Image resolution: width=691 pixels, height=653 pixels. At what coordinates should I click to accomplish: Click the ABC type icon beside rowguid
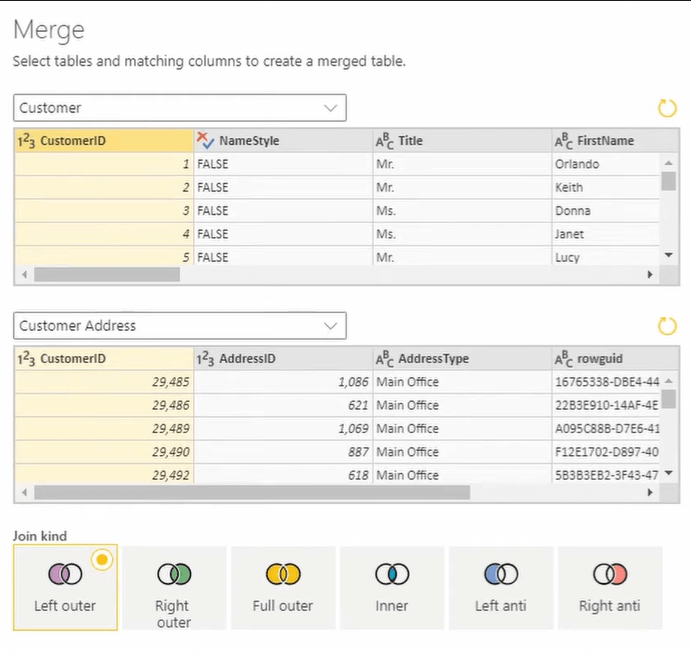(564, 359)
